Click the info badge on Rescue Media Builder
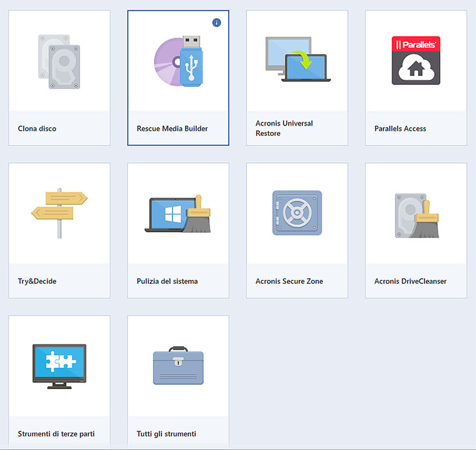476x450 pixels. coord(216,23)
